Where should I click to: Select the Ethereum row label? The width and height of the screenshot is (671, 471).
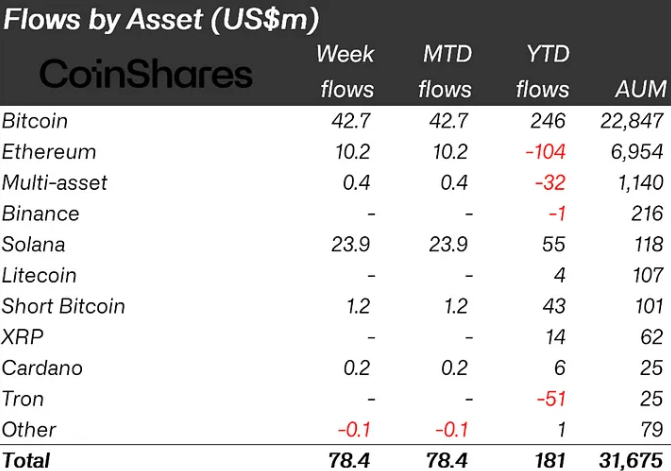click(49, 152)
